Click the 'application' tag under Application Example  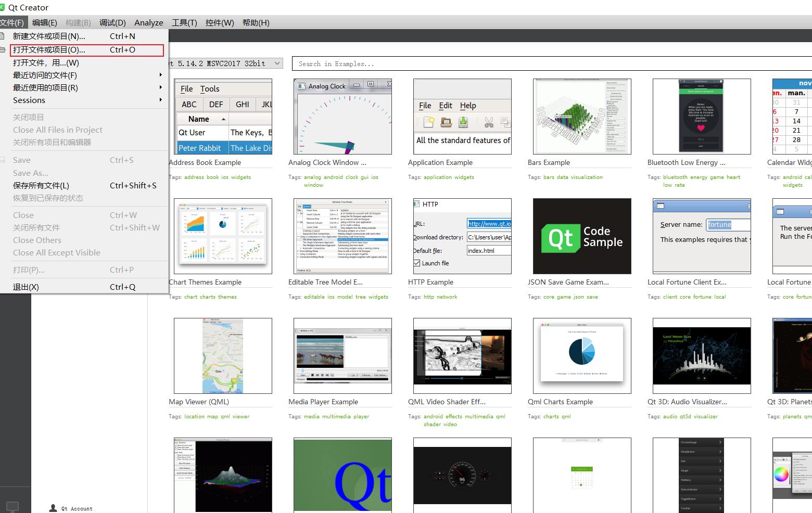point(438,177)
